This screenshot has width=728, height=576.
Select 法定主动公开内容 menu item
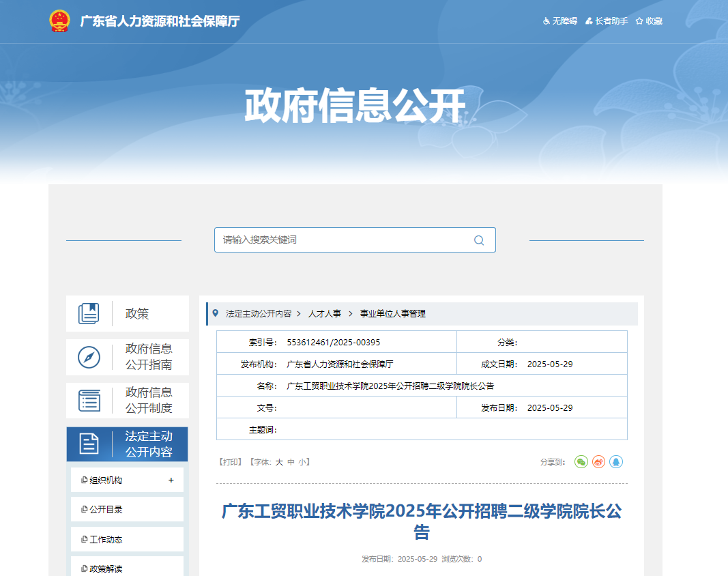click(127, 444)
